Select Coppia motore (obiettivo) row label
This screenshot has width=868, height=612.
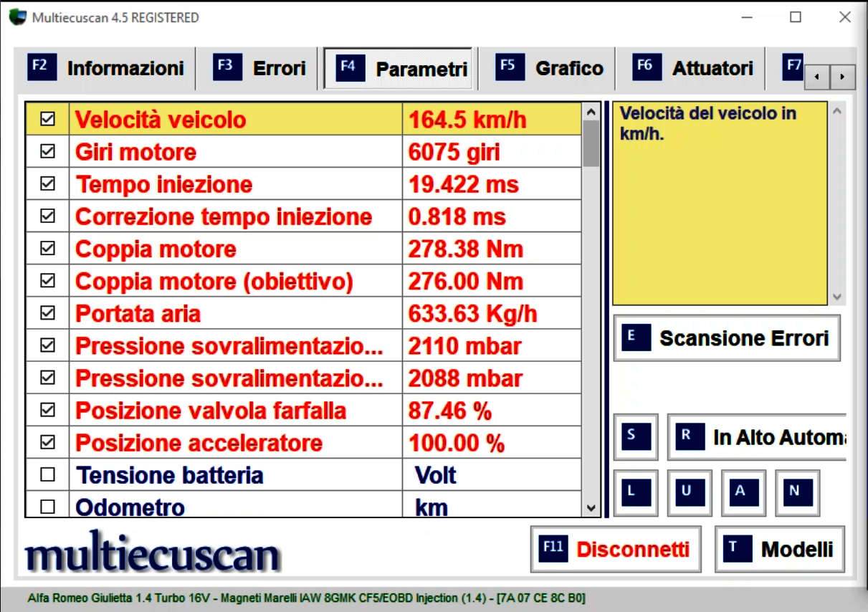214,282
